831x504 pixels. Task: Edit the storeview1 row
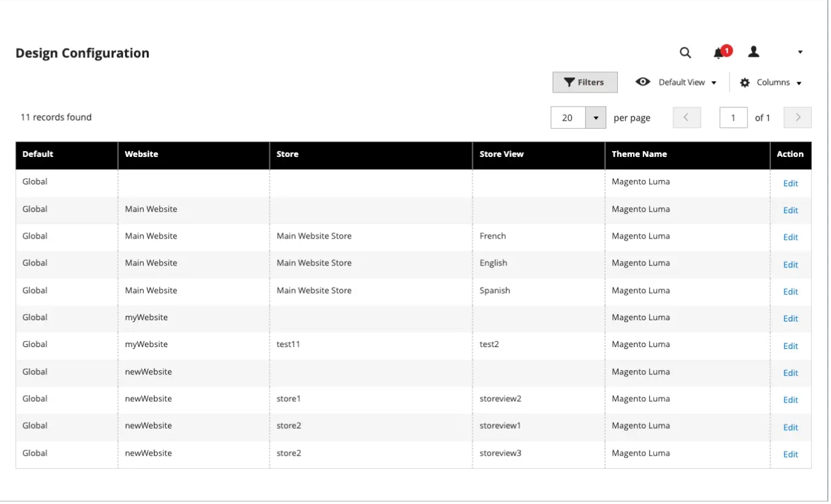tap(790, 427)
